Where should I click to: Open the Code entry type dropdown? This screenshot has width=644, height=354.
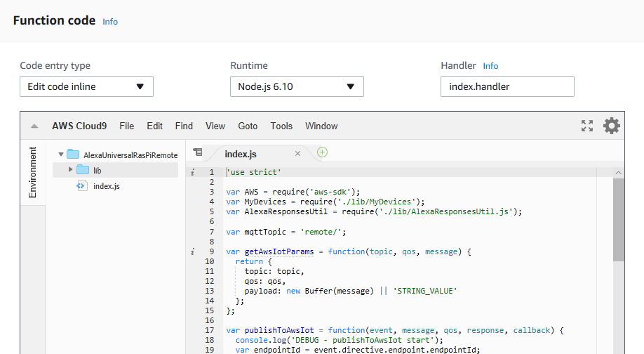pyautogui.click(x=87, y=86)
